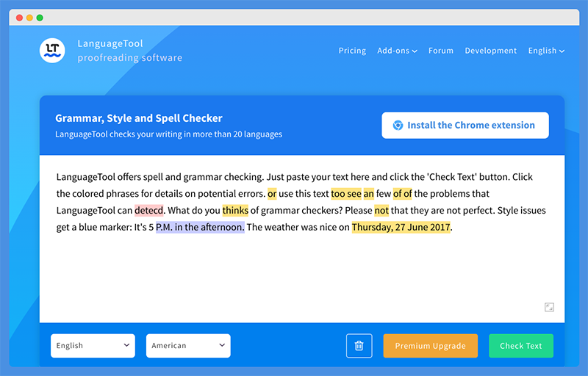Click the highlighted word 'thinks'

click(235, 211)
